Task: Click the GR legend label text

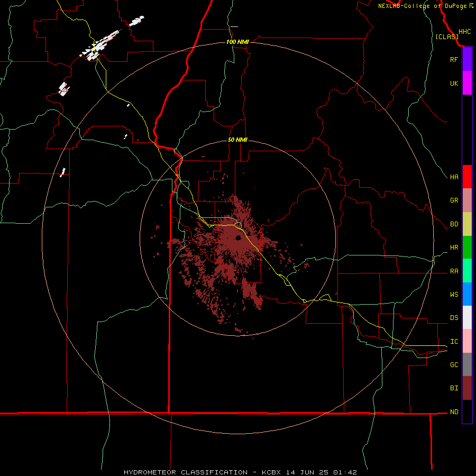Action: click(454, 200)
